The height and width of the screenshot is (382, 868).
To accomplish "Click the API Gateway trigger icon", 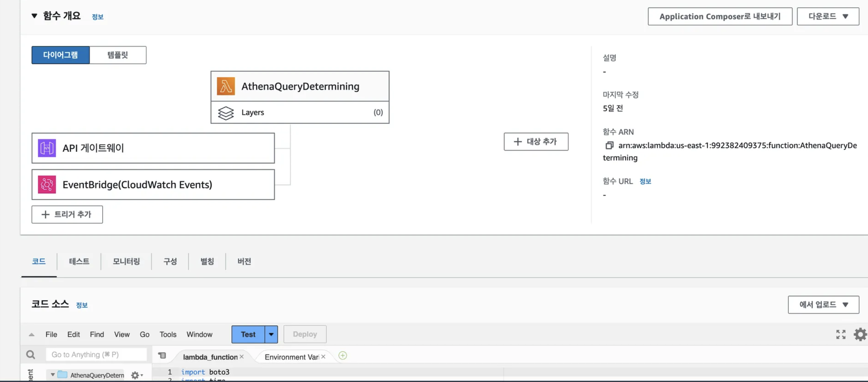I will click(x=47, y=148).
